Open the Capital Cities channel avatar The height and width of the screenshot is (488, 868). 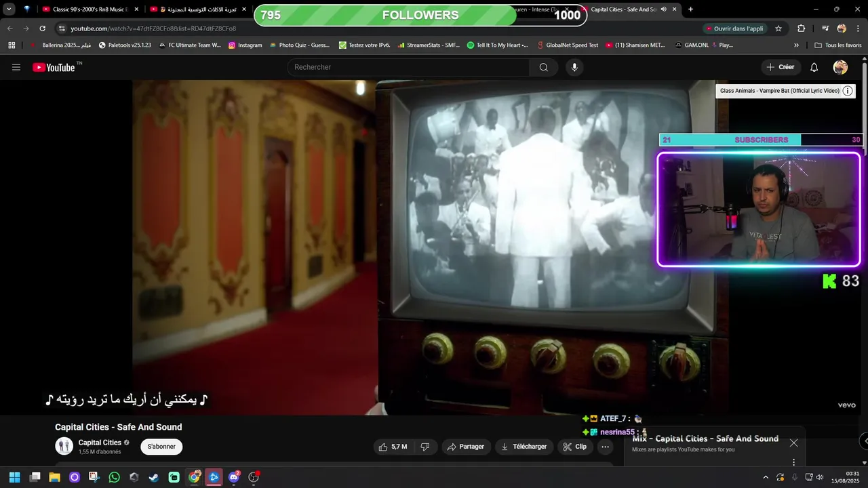point(64,446)
